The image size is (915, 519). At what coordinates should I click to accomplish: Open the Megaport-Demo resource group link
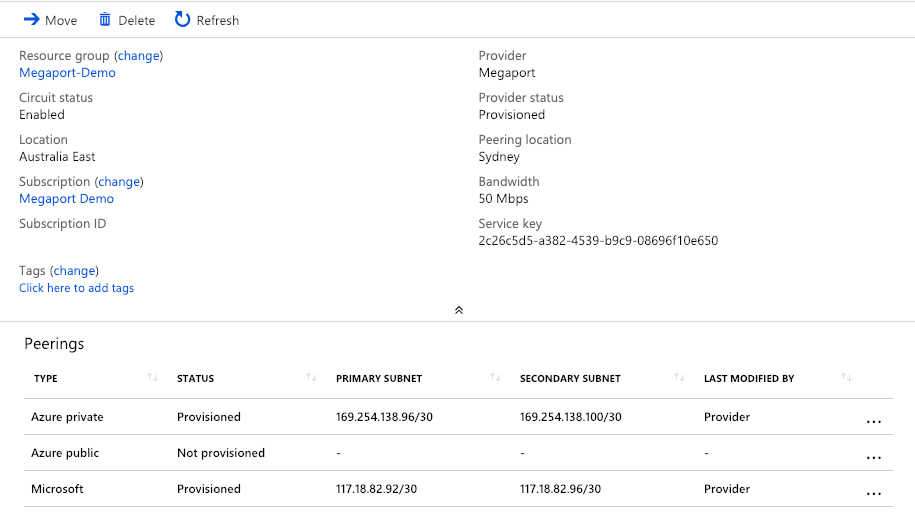click(x=67, y=73)
